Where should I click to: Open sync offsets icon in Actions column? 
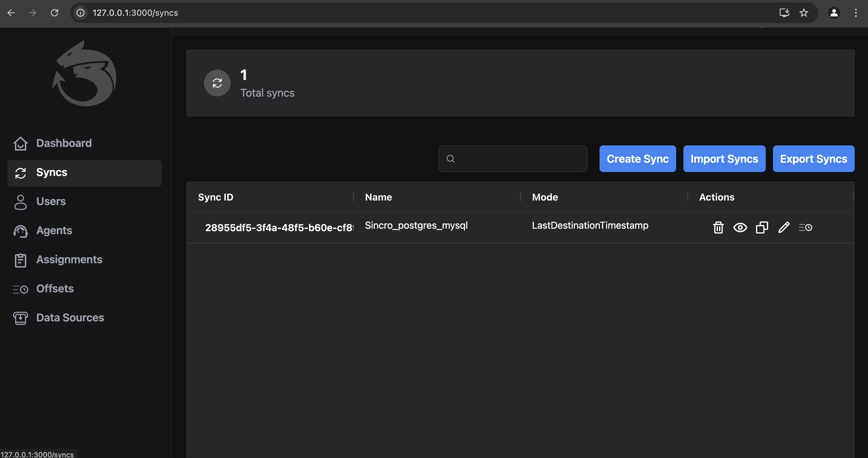point(805,227)
